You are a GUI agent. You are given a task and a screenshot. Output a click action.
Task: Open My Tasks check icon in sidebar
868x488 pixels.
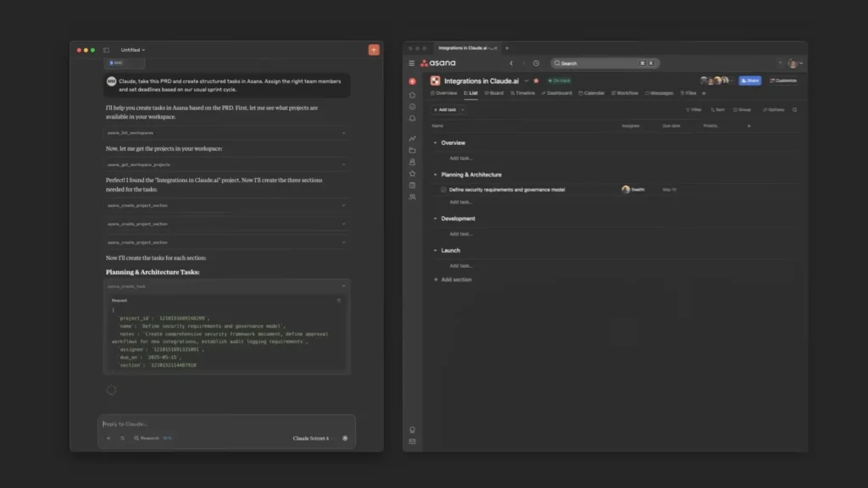pyautogui.click(x=413, y=107)
